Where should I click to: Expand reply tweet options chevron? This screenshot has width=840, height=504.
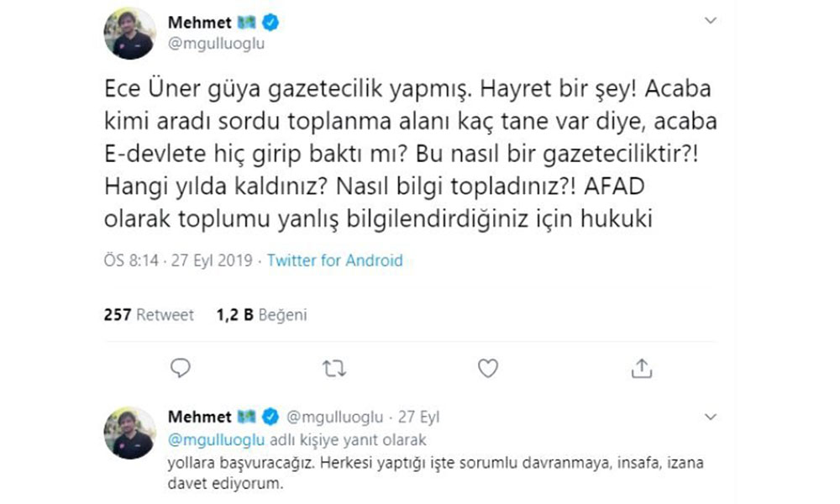tap(711, 417)
